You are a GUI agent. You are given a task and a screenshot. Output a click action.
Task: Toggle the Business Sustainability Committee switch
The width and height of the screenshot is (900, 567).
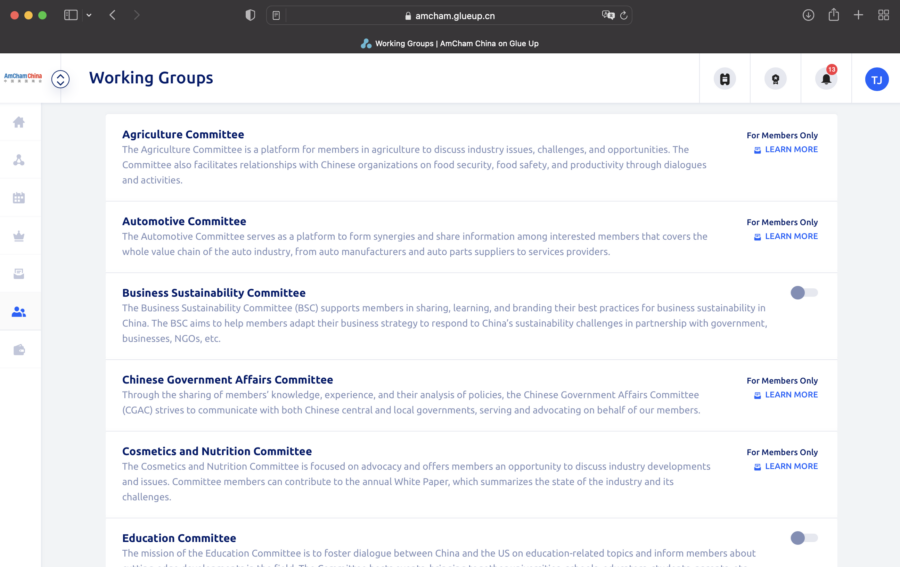(x=803, y=293)
